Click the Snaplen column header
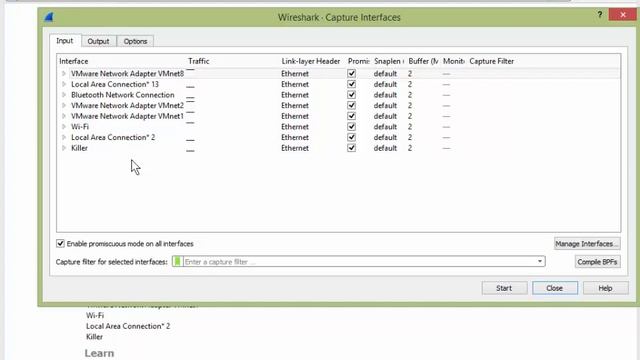The image size is (640, 360). pyautogui.click(x=388, y=61)
